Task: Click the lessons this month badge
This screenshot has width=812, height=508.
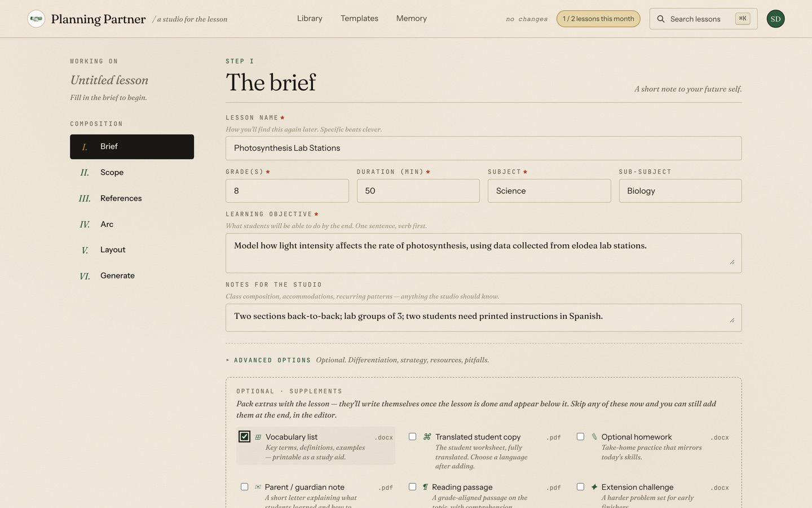Action: [x=598, y=19]
